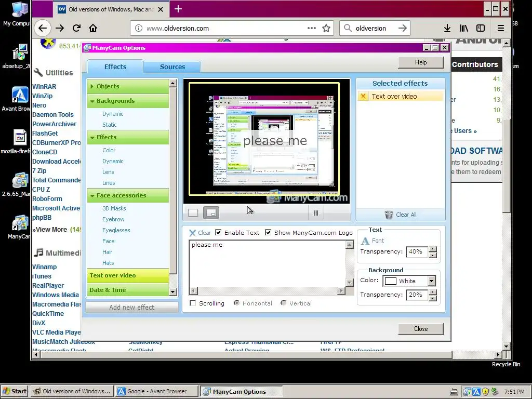Go forward in the Firefox browser

tap(60, 28)
